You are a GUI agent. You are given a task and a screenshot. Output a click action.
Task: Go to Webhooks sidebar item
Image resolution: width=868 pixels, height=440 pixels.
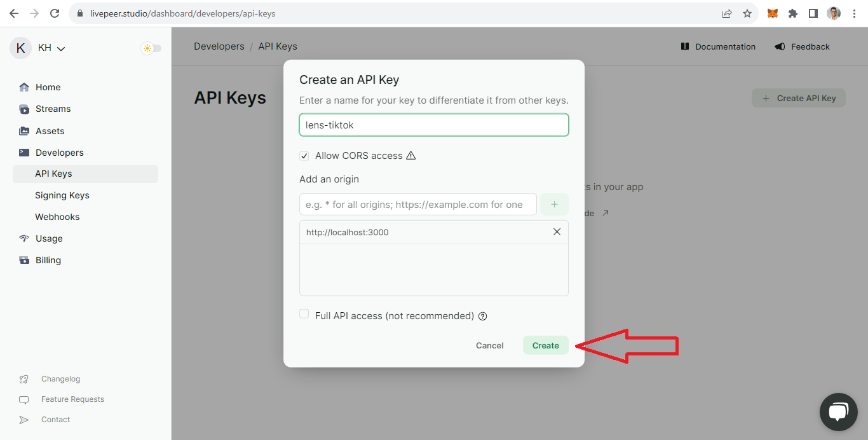click(x=57, y=217)
